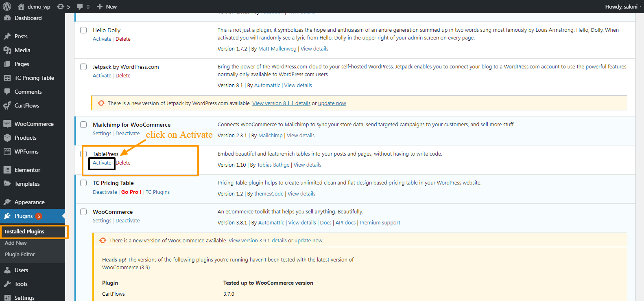Viewport: 644px width, 301px height.
Task: Delete the Jetpack plugin
Action: click(x=123, y=76)
